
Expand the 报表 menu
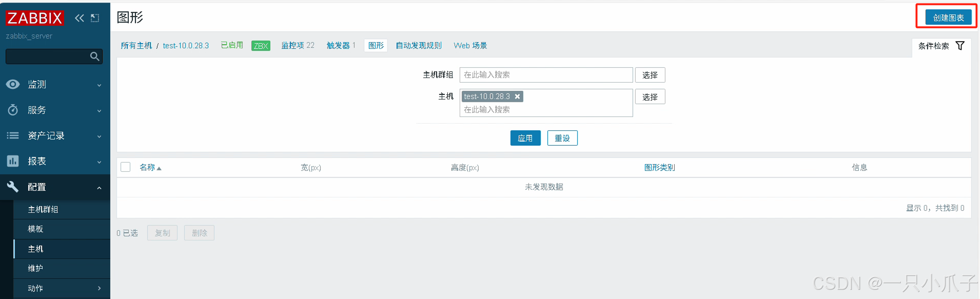[x=99, y=162]
